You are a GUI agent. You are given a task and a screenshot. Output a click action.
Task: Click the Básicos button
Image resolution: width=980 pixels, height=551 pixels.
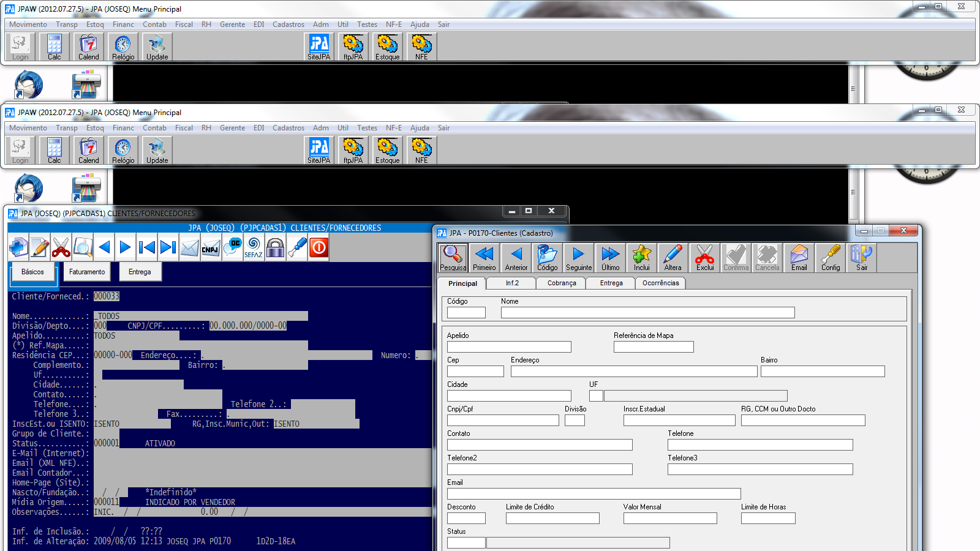click(x=33, y=272)
